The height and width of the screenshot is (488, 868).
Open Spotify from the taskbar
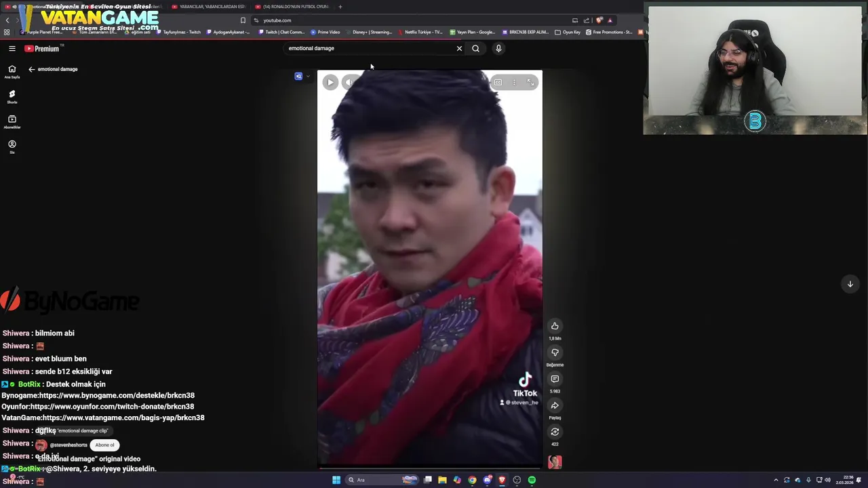click(x=532, y=480)
